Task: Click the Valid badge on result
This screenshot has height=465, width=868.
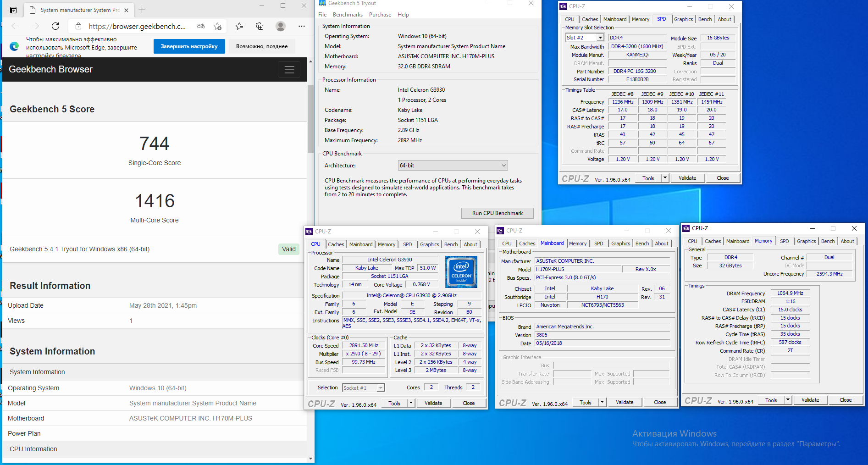Action: click(x=289, y=249)
